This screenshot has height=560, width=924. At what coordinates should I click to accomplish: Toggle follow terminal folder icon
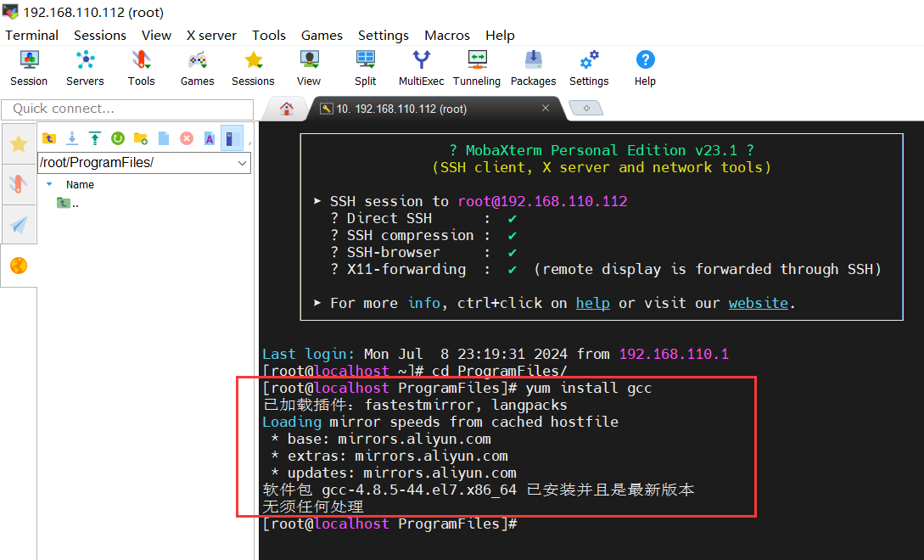(231, 138)
